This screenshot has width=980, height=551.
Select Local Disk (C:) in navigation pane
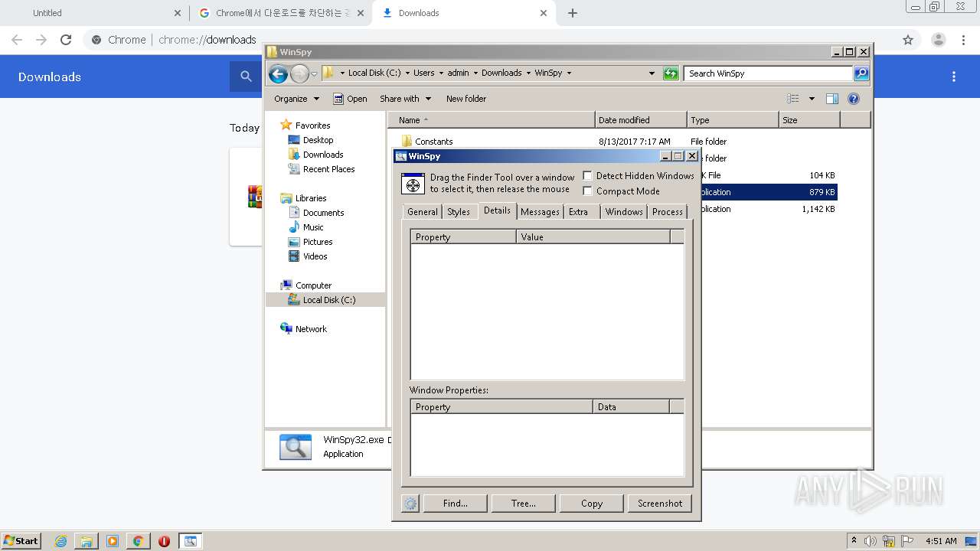(325, 300)
